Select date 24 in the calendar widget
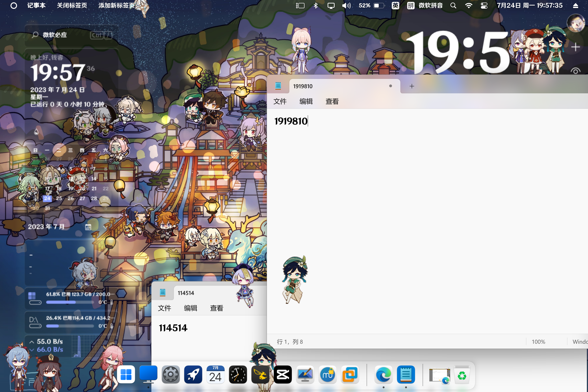588x392 pixels. (x=47, y=198)
